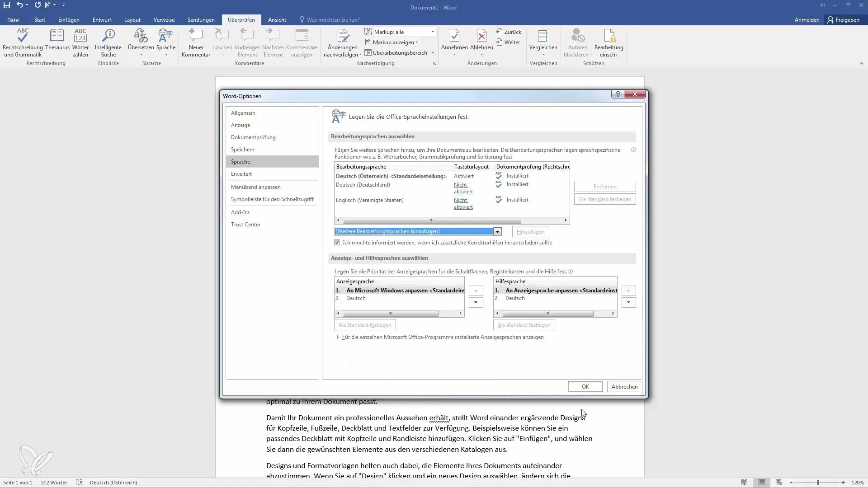Image resolution: width=868 pixels, height=488 pixels.
Task: Click the help question mark in Word-Optionen
Action: click(x=618, y=94)
